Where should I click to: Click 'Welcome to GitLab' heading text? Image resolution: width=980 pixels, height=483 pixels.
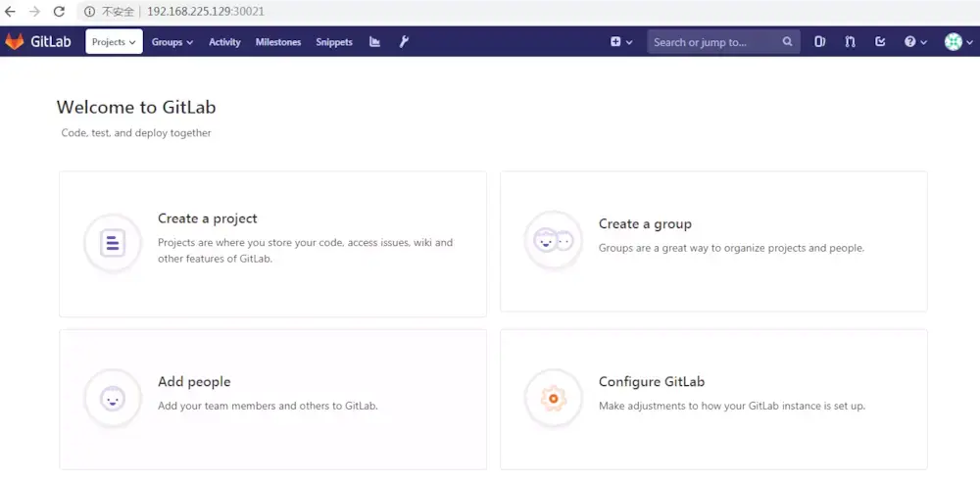pos(136,108)
